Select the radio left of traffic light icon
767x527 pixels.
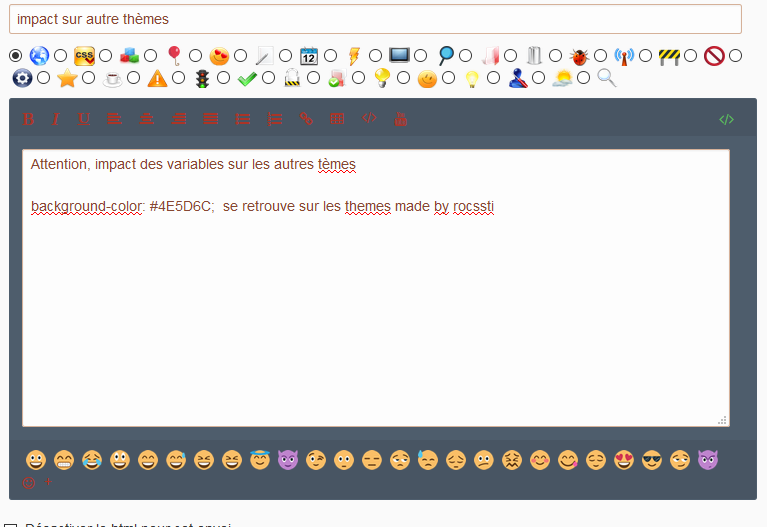click(179, 77)
